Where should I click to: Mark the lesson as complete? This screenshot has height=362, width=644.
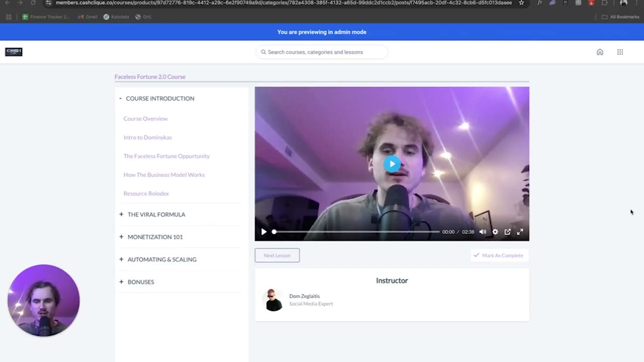click(499, 255)
